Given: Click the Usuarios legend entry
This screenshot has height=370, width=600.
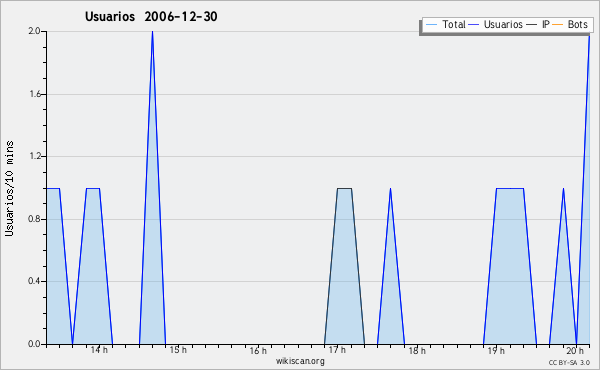Looking at the screenshot, I should 496,24.
